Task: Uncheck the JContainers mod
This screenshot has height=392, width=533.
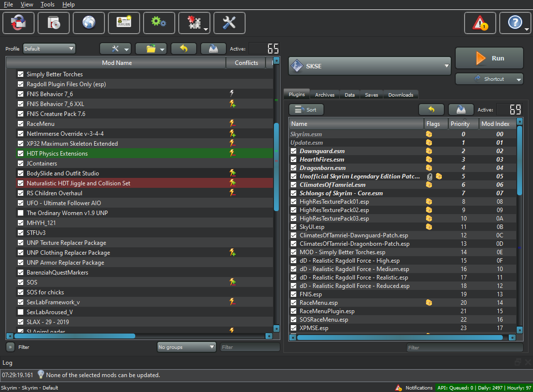Action: (20, 163)
